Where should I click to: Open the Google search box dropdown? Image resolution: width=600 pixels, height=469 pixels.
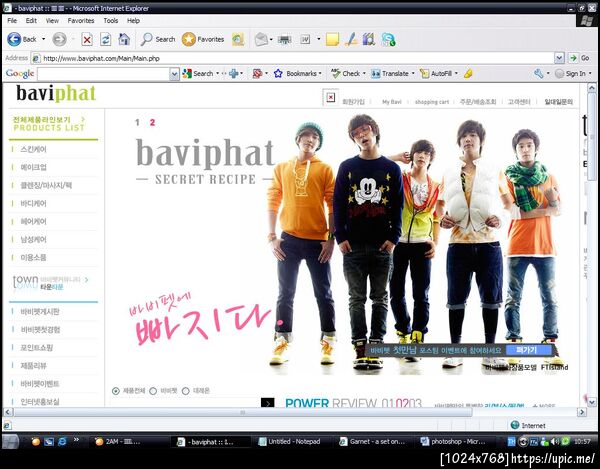coord(174,74)
